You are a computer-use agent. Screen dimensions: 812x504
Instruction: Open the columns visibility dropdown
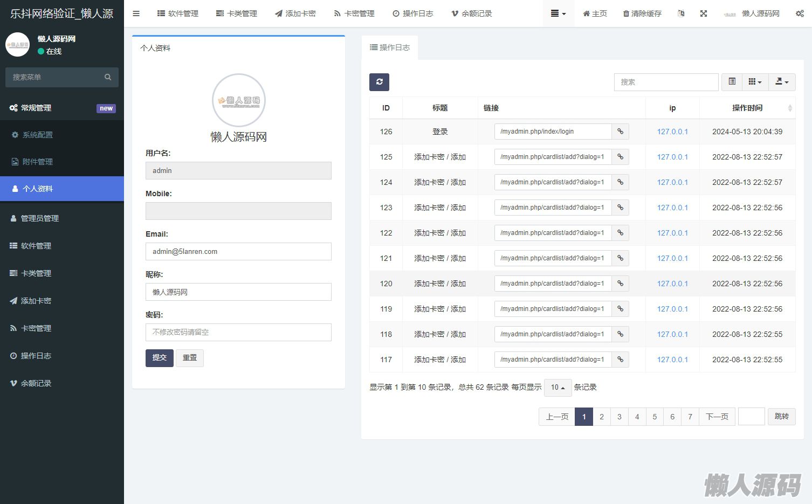coord(755,82)
